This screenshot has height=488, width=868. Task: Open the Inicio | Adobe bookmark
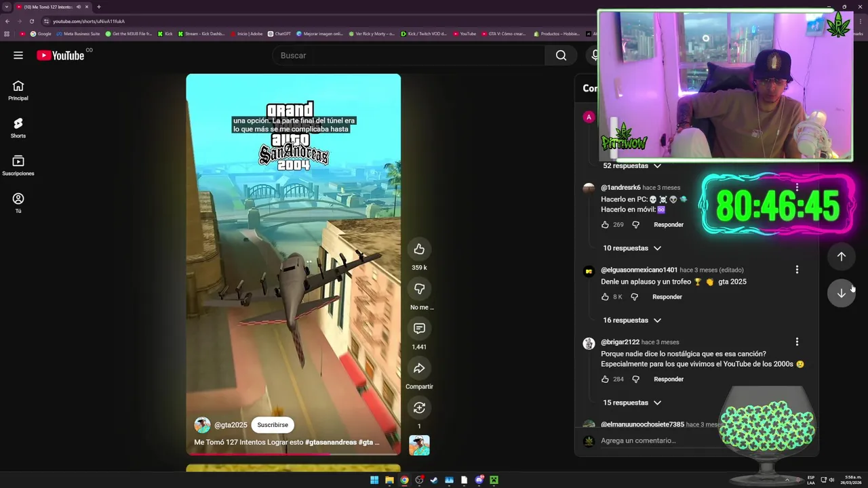click(246, 34)
